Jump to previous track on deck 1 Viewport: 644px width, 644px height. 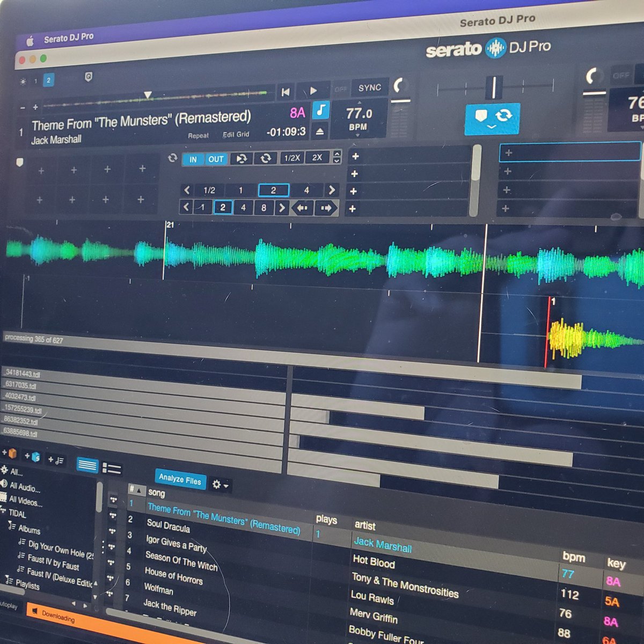tap(286, 92)
